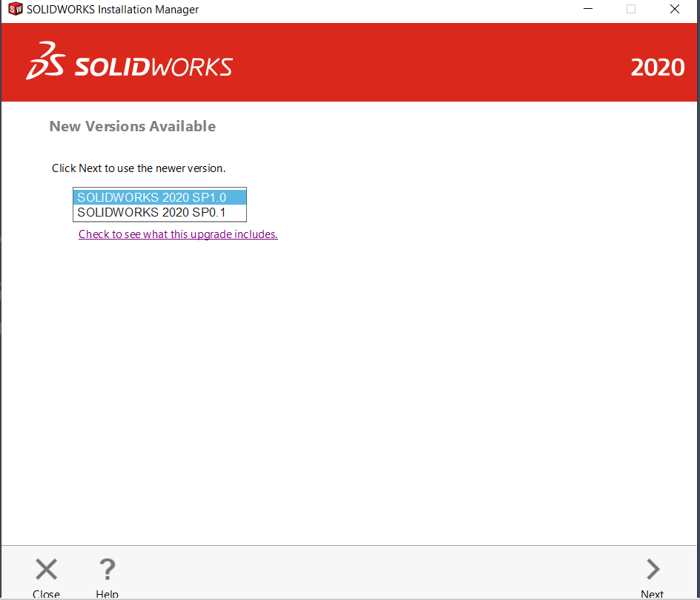The image size is (700, 600).
Task: Click the Help question mark icon
Action: tap(107, 569)
